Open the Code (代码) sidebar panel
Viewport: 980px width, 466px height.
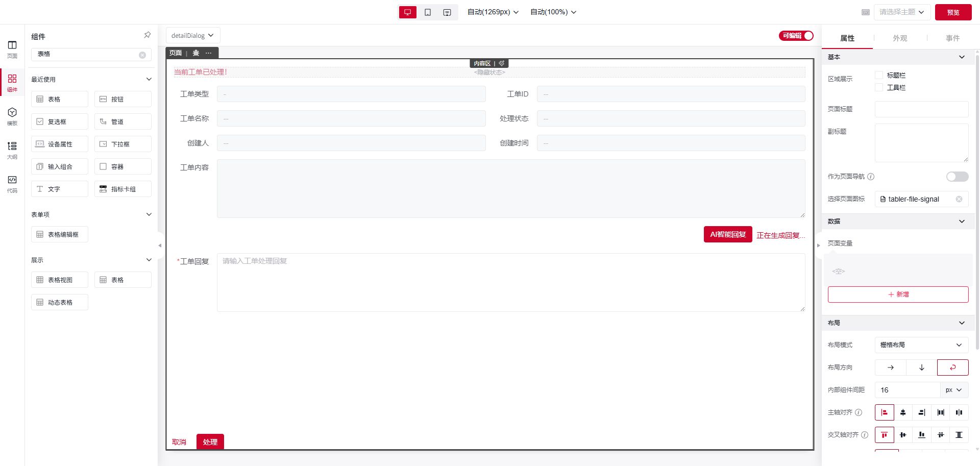coord(12,183)
